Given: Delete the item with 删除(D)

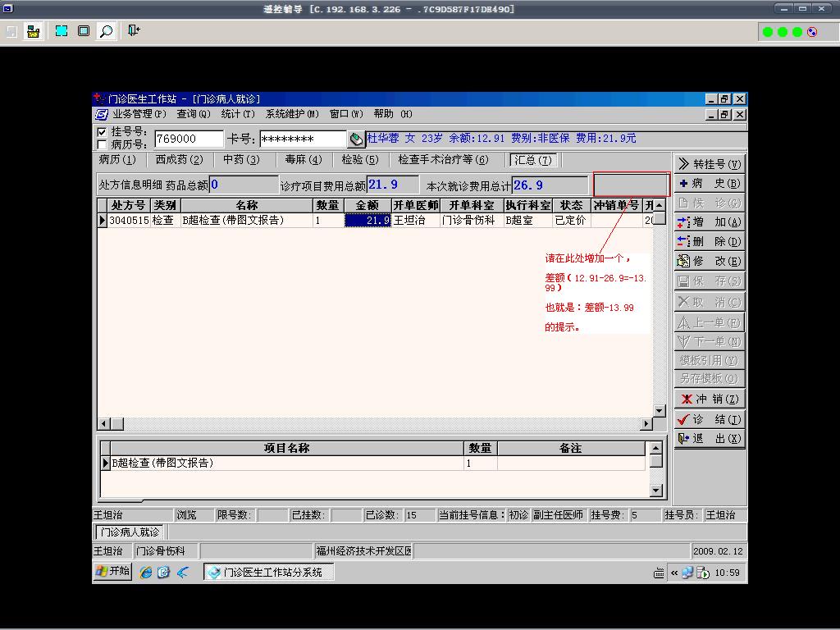Looking at the screenshot, I should 710,242.
